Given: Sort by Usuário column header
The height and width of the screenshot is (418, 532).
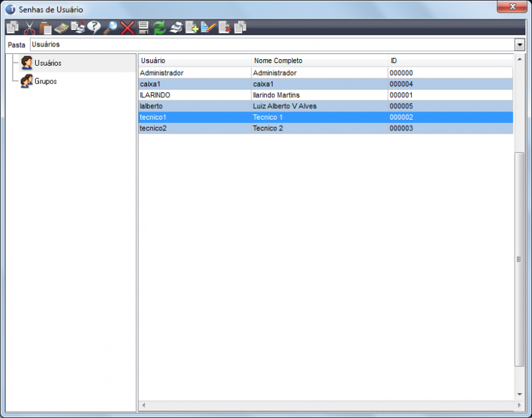Looking at the screenshot, I should [x=195, y=60].
